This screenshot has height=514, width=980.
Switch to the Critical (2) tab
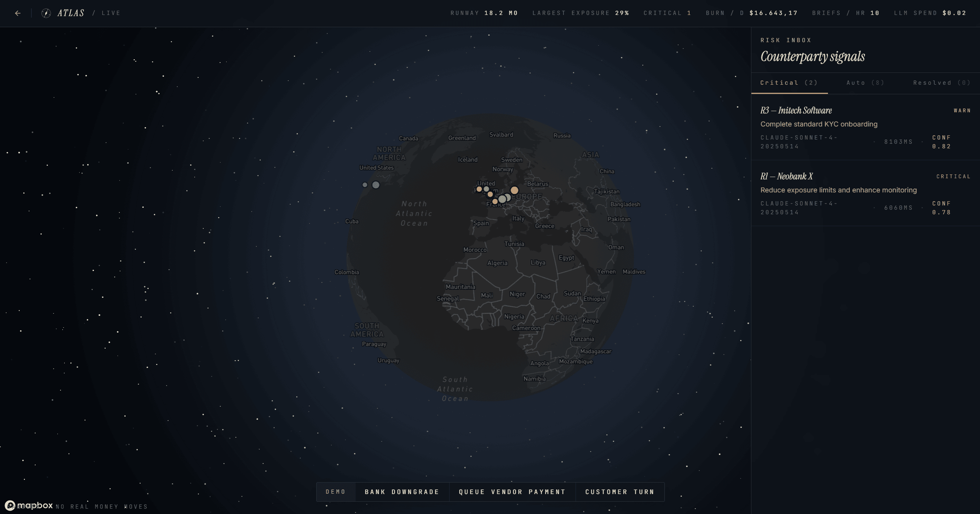[x=789, y=83]
